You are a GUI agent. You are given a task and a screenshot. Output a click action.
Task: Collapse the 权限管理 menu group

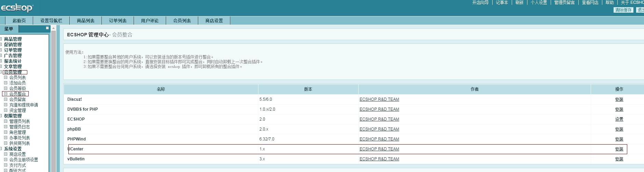tap(1, 116)
